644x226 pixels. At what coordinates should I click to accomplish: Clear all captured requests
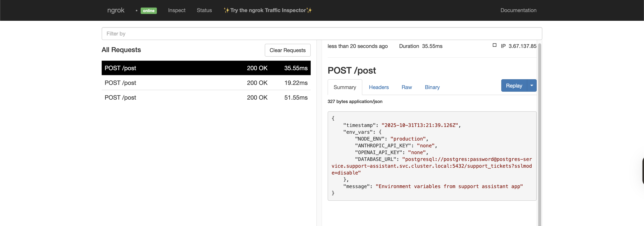(287, 50)
